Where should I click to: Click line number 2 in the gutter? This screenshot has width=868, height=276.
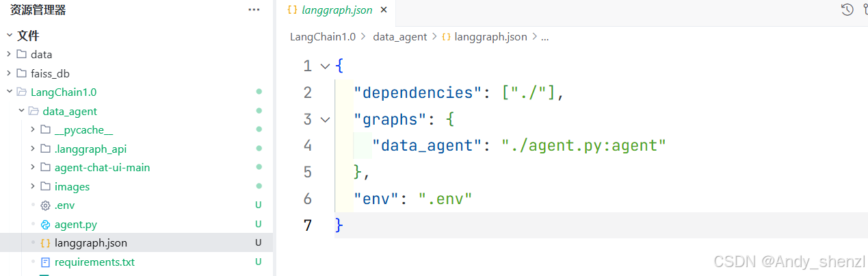pyautogui.click(x=307, y=92)
